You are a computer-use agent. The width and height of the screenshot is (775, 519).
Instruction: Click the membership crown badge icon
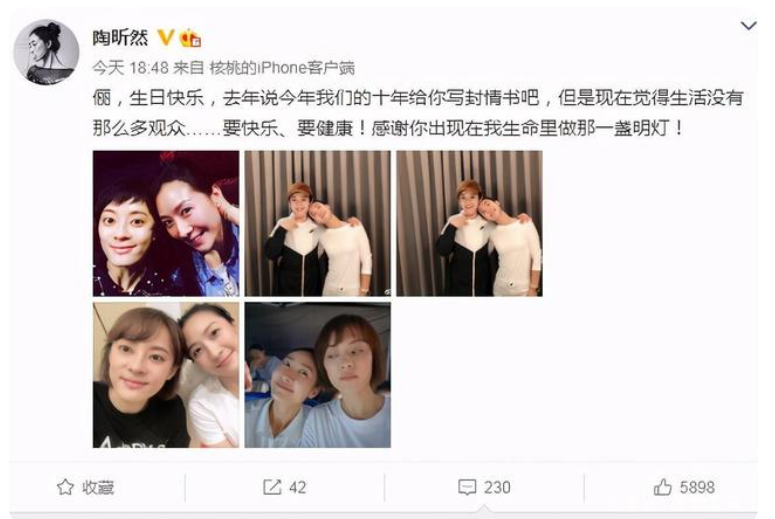tap(190, 38)
